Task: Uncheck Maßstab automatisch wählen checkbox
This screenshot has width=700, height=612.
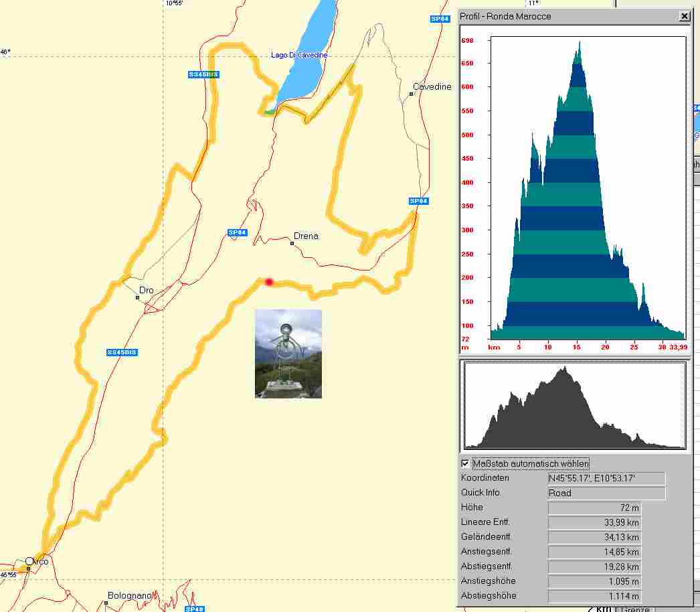Action: pyautogui.click(x=466, y=463)
